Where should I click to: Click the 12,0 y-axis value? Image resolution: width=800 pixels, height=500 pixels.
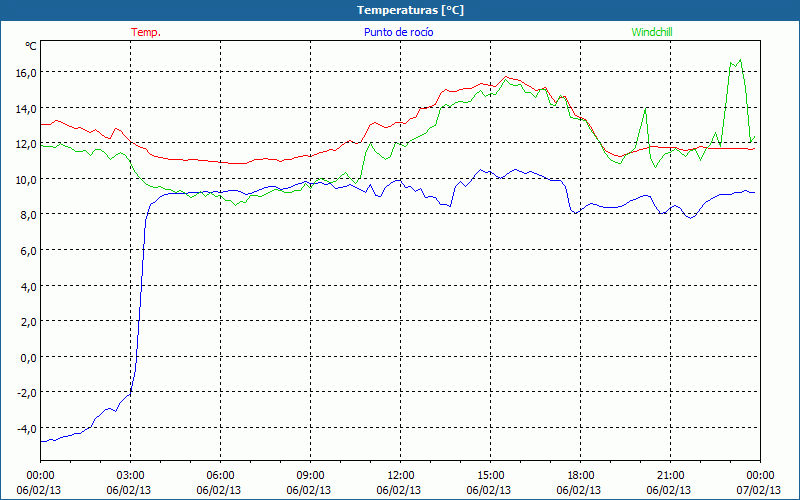point(26,144)
